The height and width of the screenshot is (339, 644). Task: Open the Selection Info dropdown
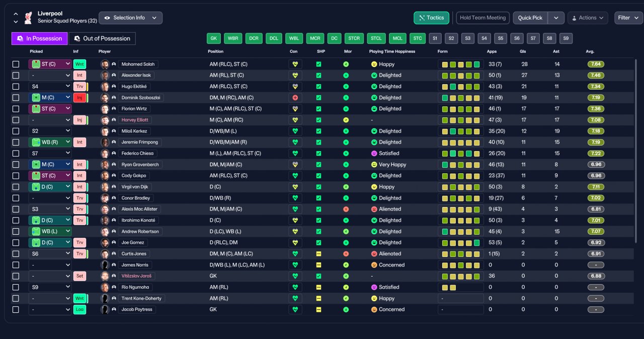(x=130, y=18)
